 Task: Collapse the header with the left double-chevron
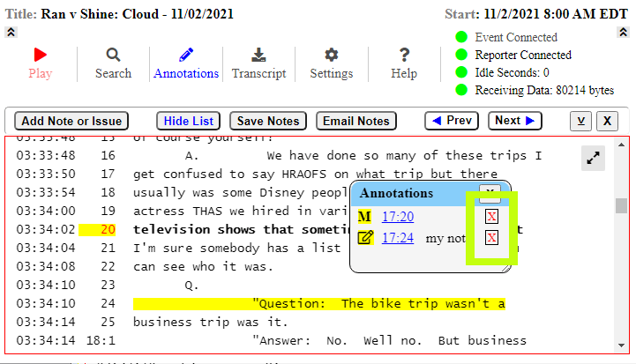(x=11, y=32)
